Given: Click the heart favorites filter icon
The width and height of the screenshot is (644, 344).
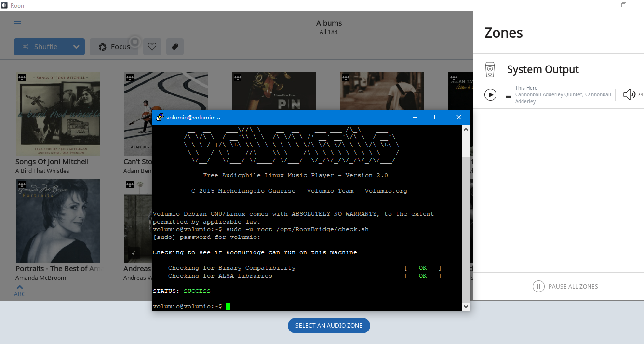Looking at the screenshot, I should point(152,47).
